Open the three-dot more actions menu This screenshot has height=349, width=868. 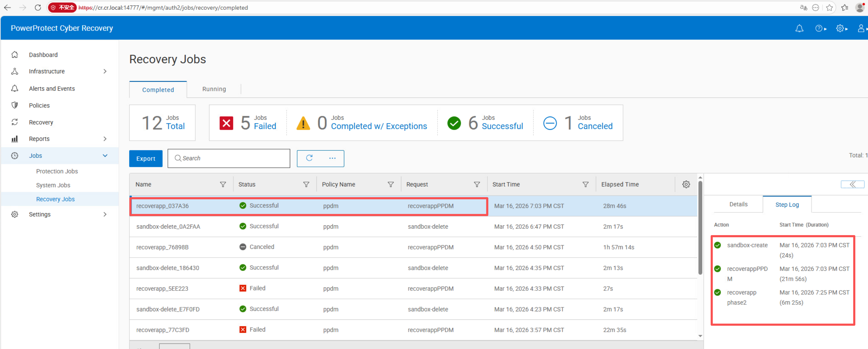click(332, 158)
